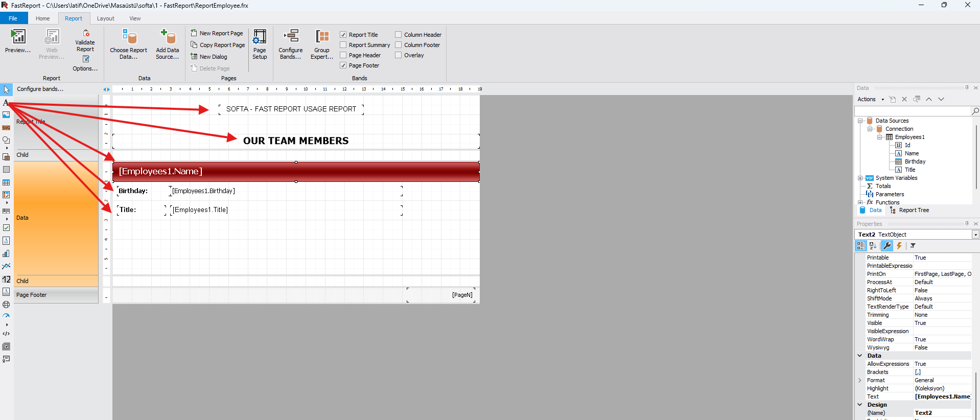Select the Text object tool in sidebar
This screenshot has height=420, width=980.
click(6, 103)
